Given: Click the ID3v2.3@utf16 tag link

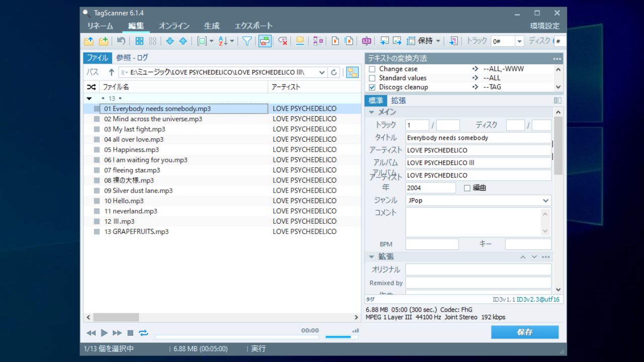Looking at the screenshot, I should [x=538, y=299].
